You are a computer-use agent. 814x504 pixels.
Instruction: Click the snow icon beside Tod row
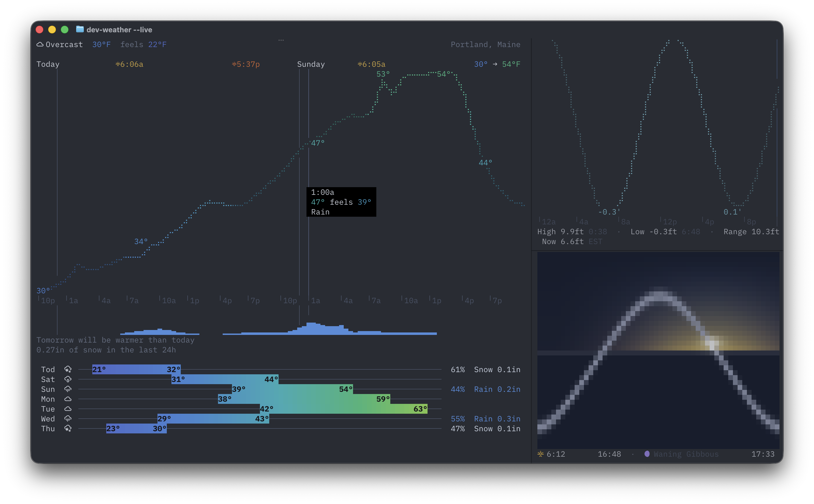coord(68,369)
